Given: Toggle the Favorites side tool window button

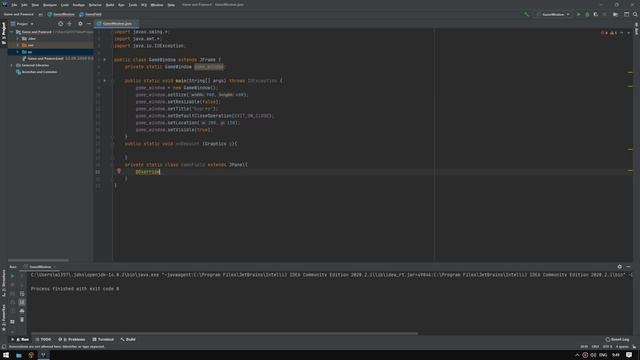Looking at the screenshot, I should [4, 318].
